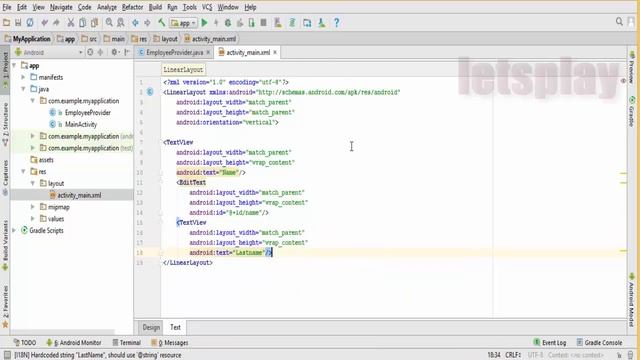Open the Terminal tool window
Viewport: 640px width, 360px height.
point(127,343)
